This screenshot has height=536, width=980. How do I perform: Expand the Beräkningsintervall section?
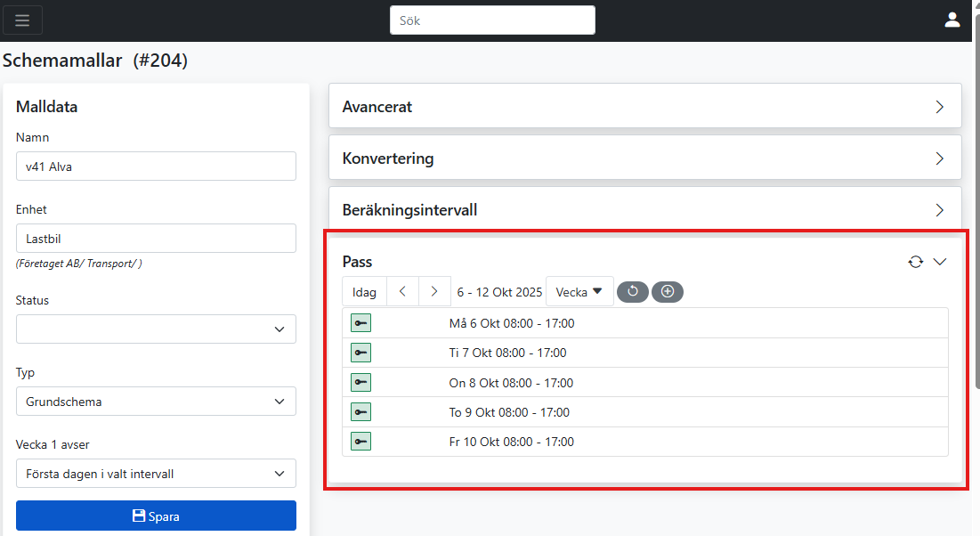click(x=644, y=210)
